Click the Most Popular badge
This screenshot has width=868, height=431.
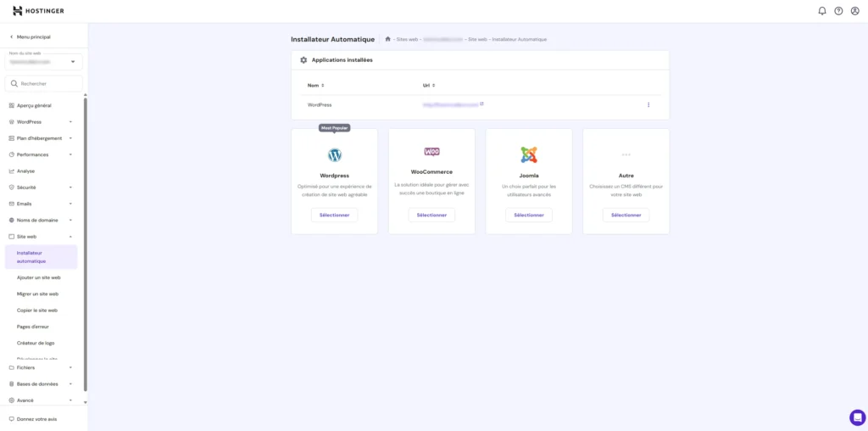[334, 128]
